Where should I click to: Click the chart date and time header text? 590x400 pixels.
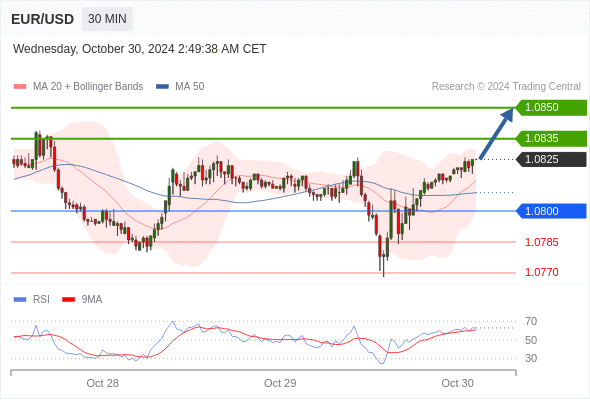coord(140,49)
